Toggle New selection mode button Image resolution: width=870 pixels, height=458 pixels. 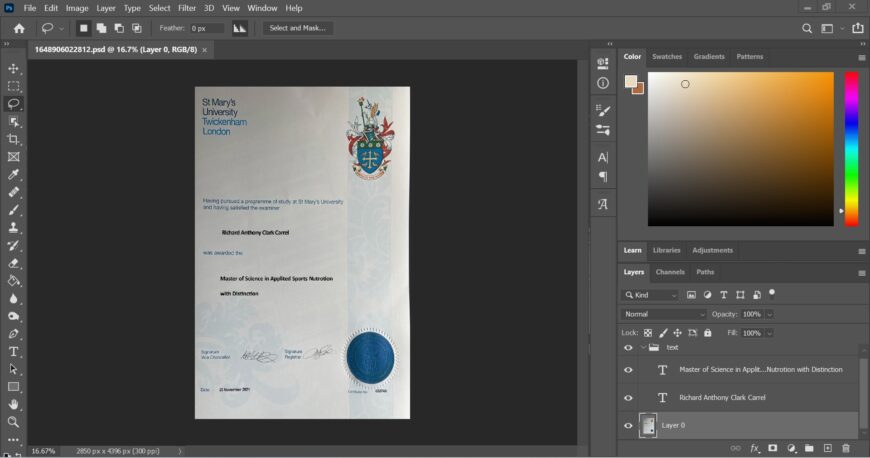(83, 28)
